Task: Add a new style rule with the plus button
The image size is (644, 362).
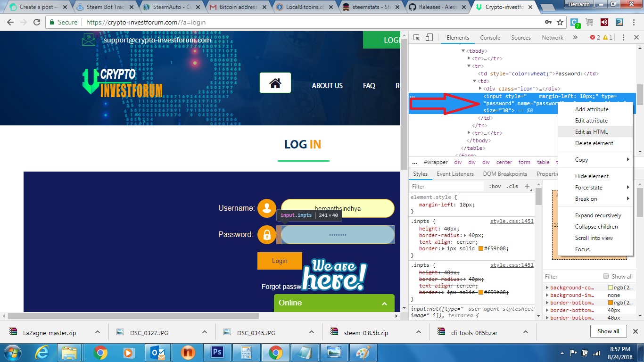Action: pyautogui.click(x=527, y=186)
